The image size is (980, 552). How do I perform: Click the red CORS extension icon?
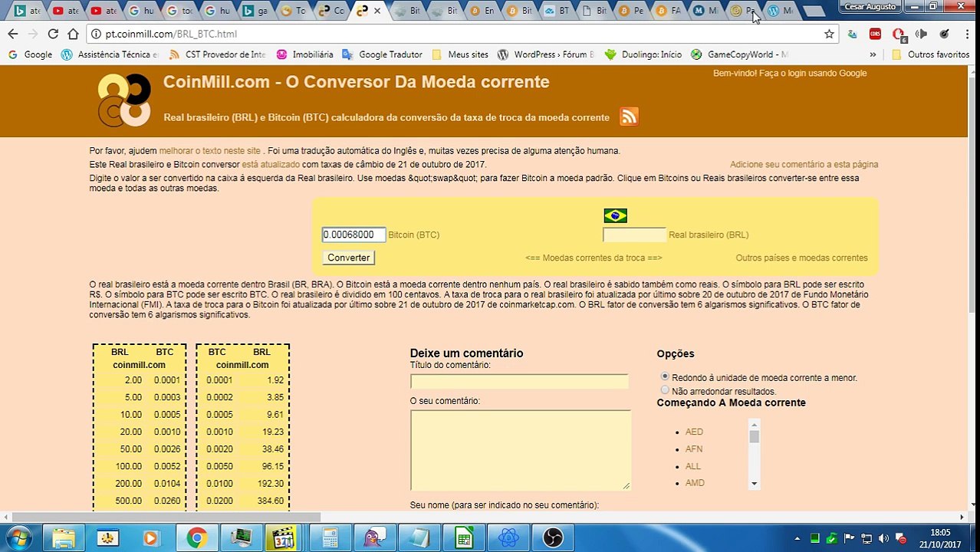876,34
